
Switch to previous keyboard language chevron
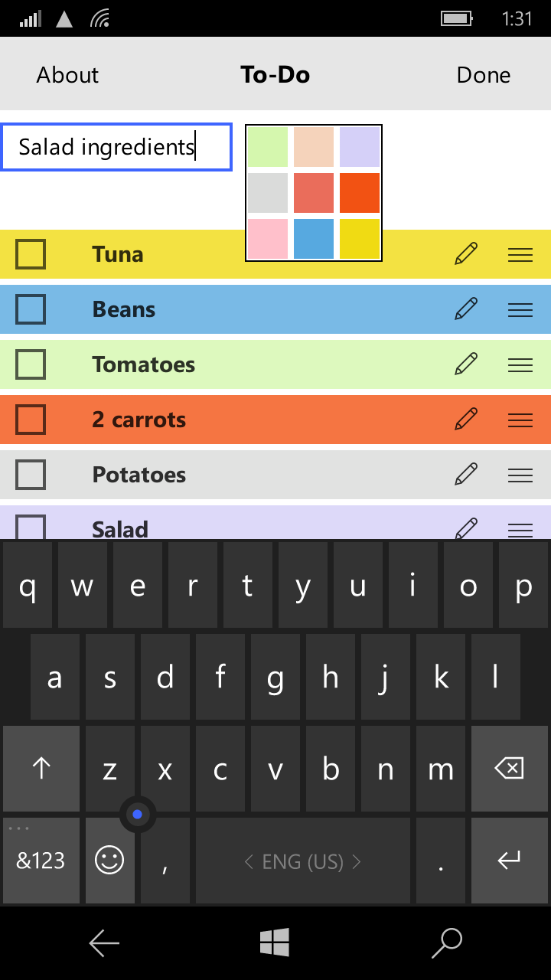249,861
